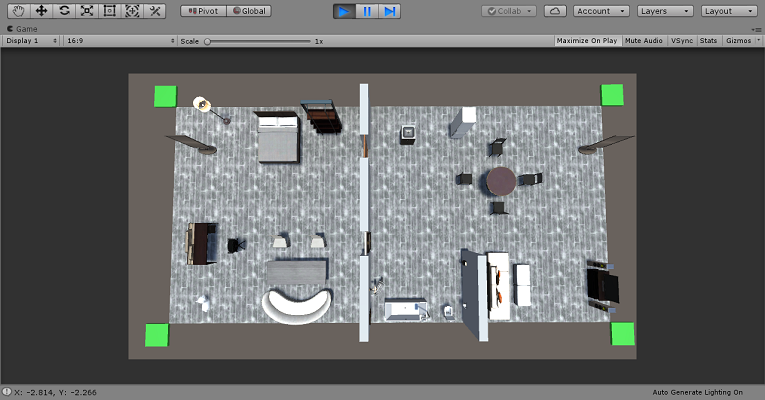765x400 pixels.
Task: Select the Scale tool
Action: coord(87,11)
